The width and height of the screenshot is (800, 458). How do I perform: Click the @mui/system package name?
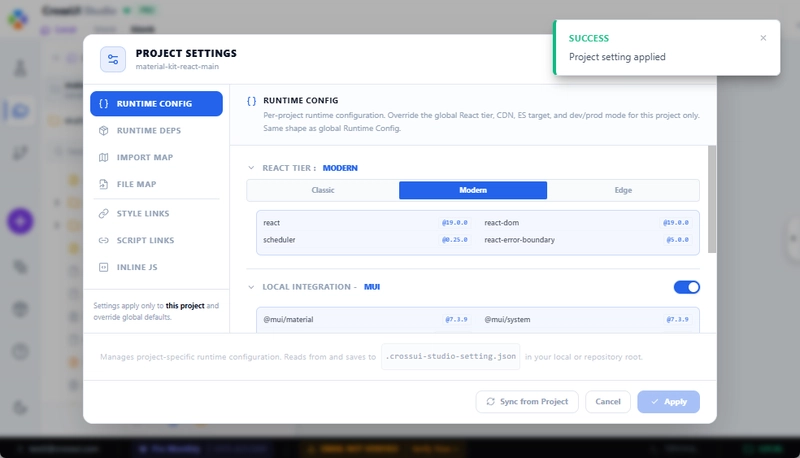click(x=507, y=320)
